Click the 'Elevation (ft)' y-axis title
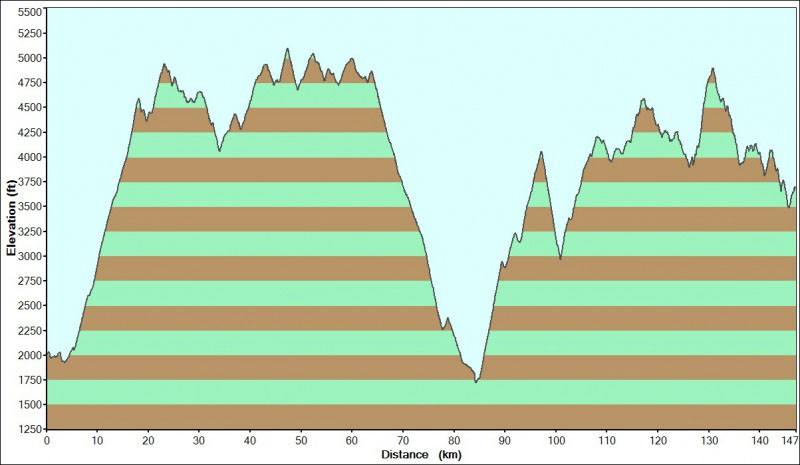This screenshot has width=800, height=465. click(11, 218)
